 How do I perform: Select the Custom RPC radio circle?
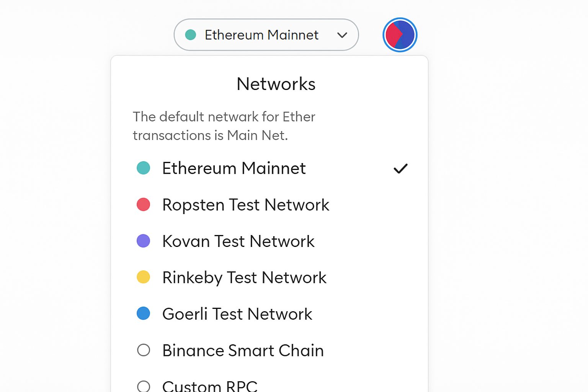tap(144, 386)
